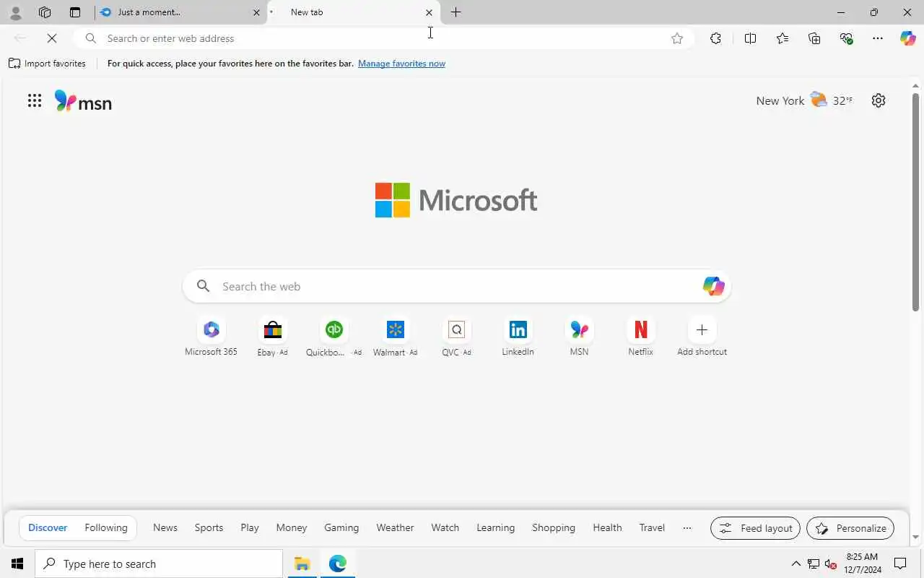Open the Walmart shortcut

(x=395, y=337)
